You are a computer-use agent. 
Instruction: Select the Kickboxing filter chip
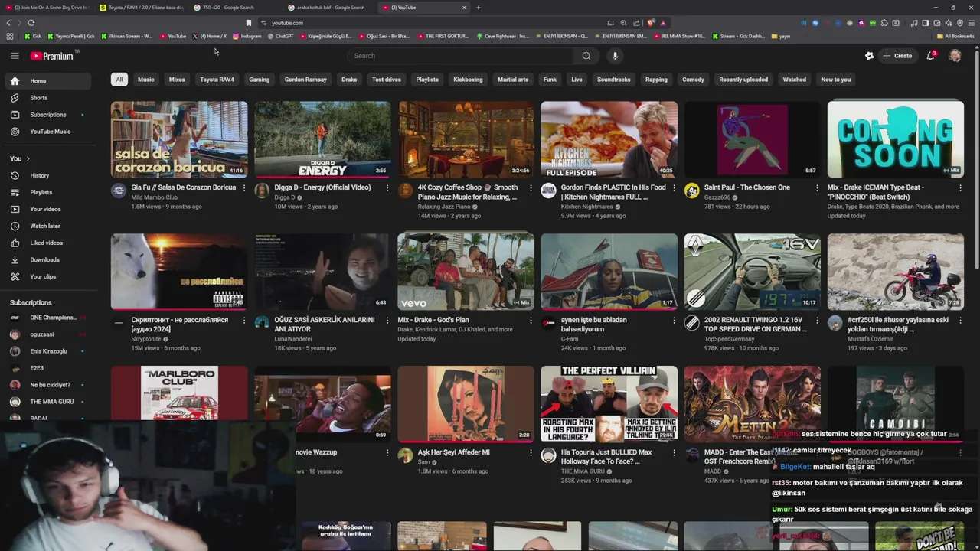pos(468,80)
